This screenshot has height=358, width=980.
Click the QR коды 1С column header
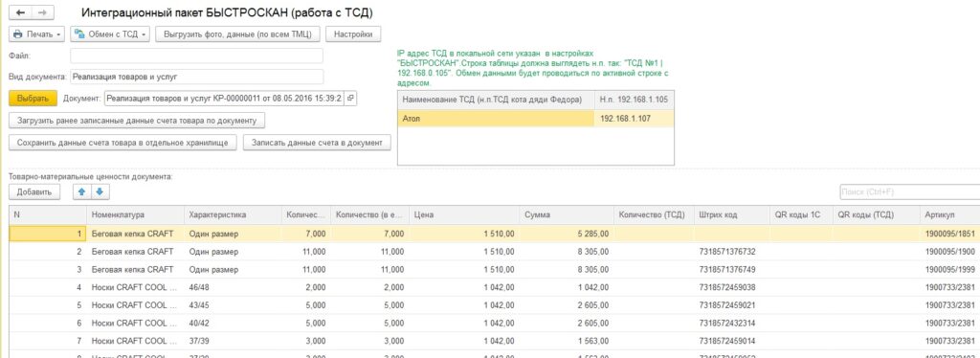click(x=801, y=215)
